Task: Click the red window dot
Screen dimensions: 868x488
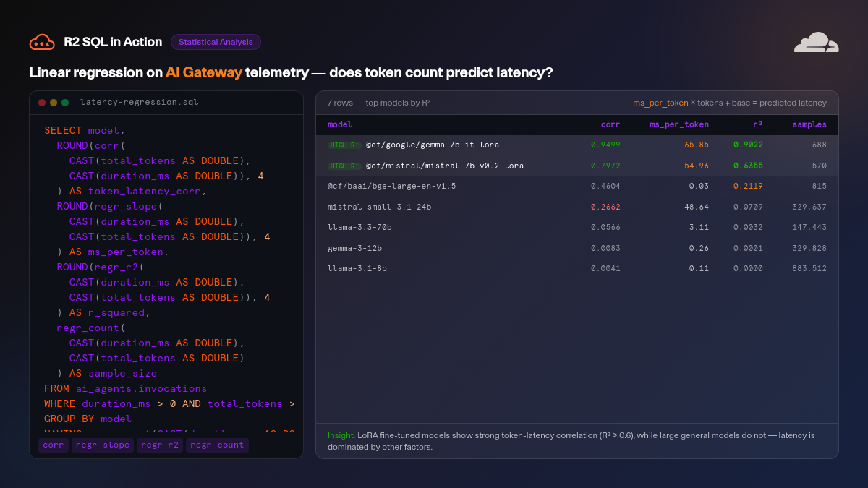Action: click(x=42, y=103)
